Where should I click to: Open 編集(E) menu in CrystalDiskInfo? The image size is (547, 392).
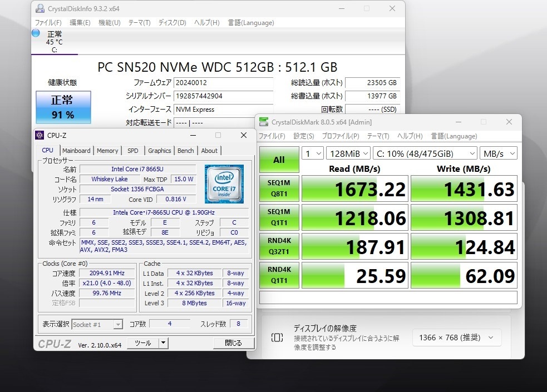point(80,23)
